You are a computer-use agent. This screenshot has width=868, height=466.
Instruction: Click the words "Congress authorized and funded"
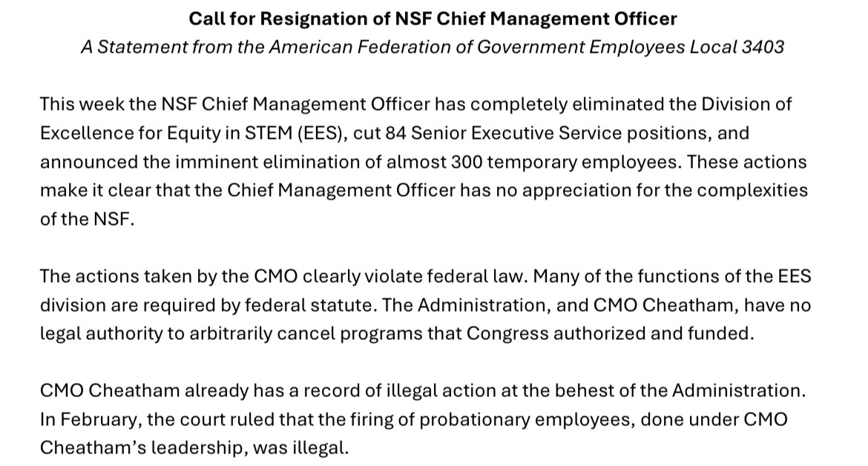610,334
